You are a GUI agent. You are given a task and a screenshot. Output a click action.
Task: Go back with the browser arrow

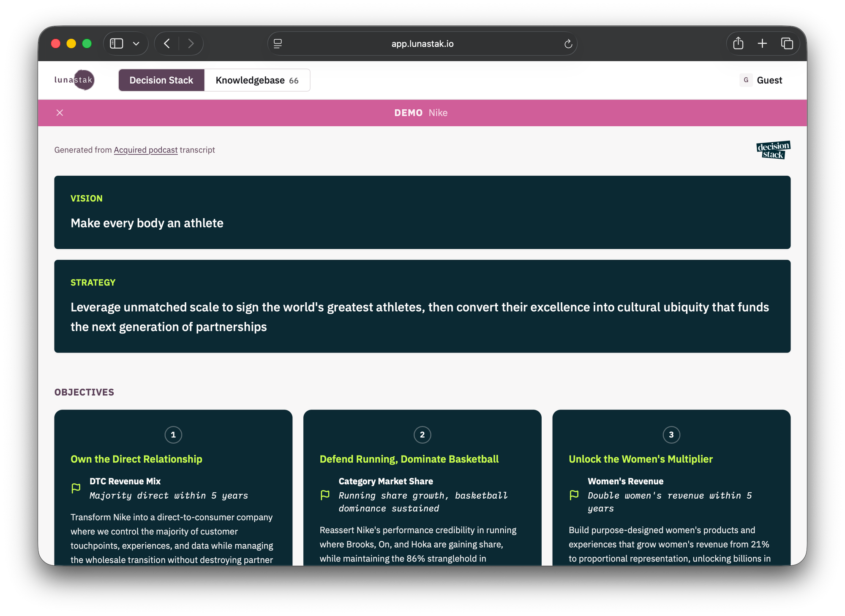[167, 43]
